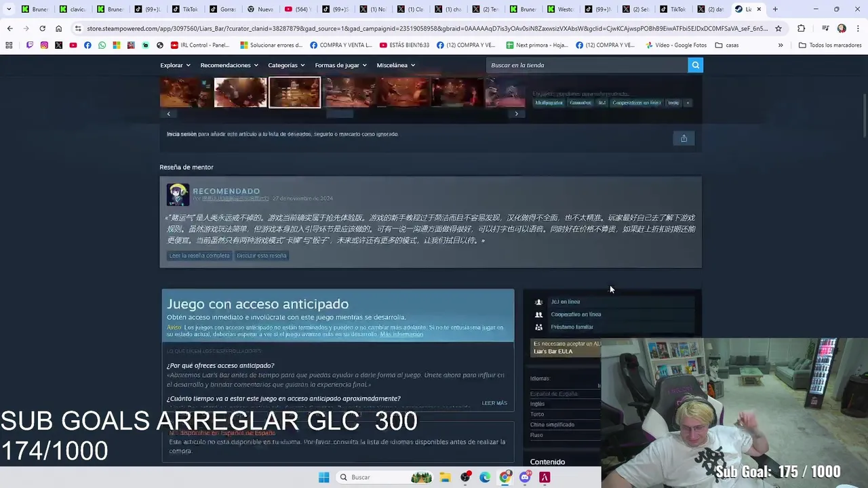Click the share icon under the wishlist notice
Screen dimensions: 868x488
pos(684,138)
